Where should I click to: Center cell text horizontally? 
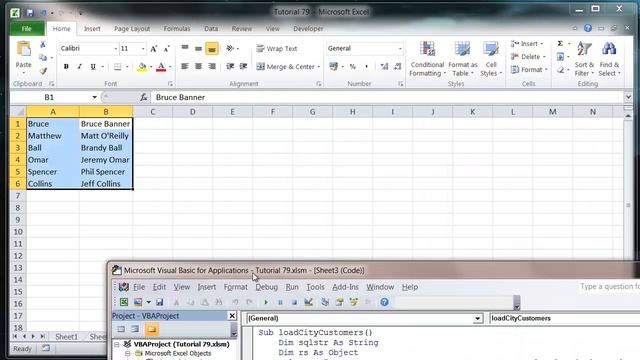pyautogui.click(x=198, y=67)
